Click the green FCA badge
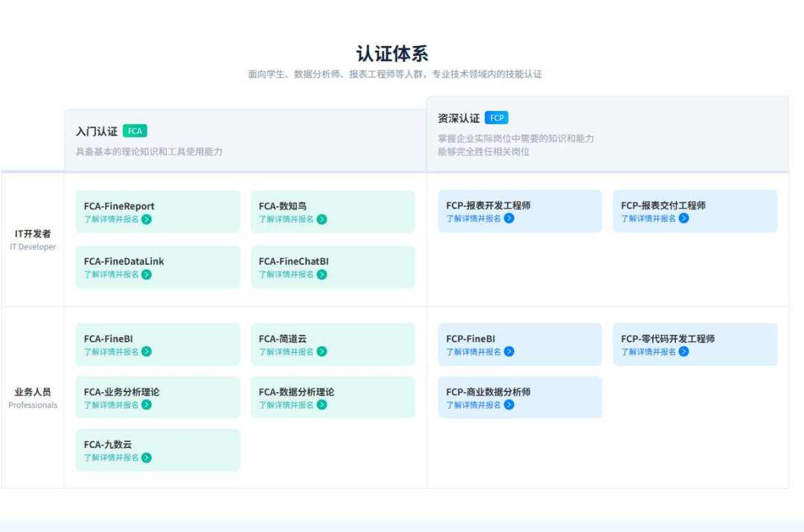This screenshot has height=532, width=804. click(x=135, y=131)
